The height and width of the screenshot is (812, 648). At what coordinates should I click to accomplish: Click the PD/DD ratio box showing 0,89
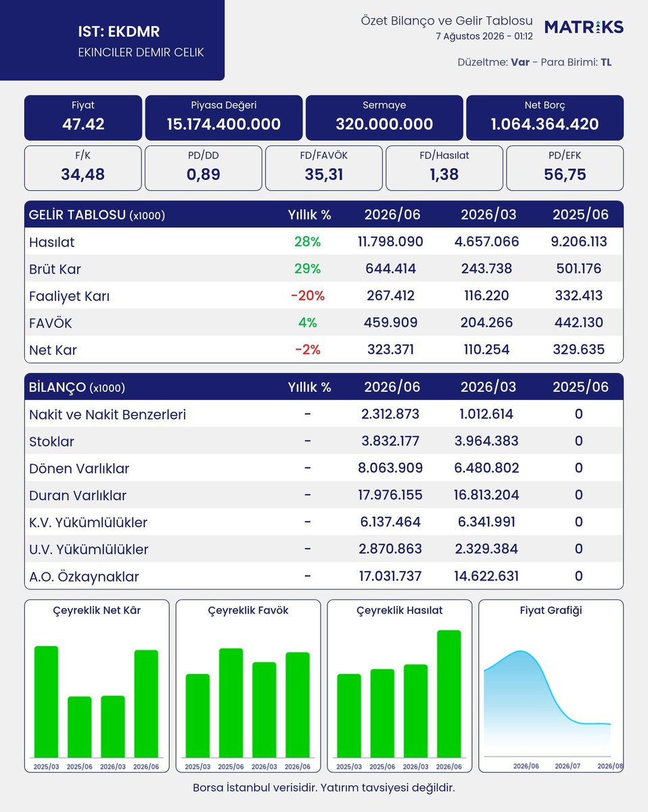click(x=204, y=168)
